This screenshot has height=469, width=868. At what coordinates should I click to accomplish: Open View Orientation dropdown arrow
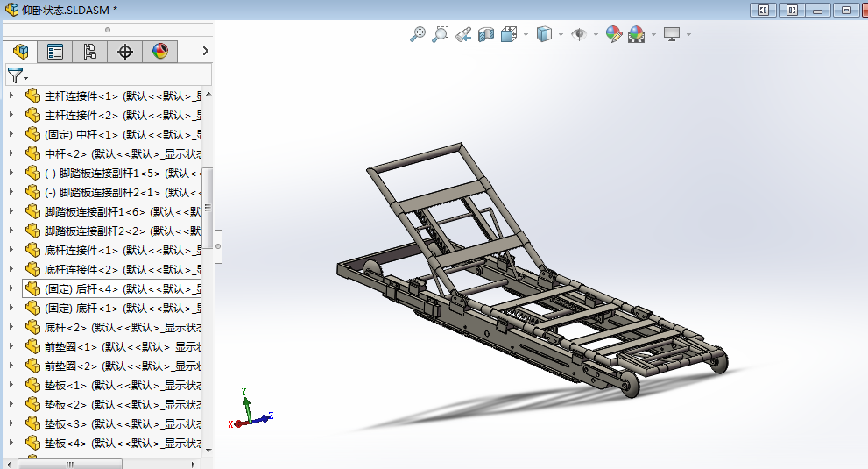tap(526, 35)
